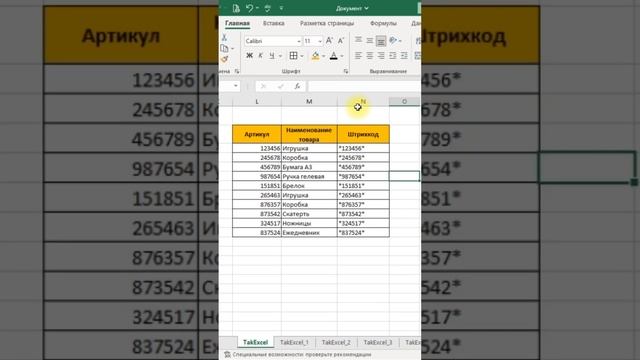Apply the yellow fill color bucket
The width and height of the screenshot is (640, 360).
pyautogui.click(x=315, y=56)
